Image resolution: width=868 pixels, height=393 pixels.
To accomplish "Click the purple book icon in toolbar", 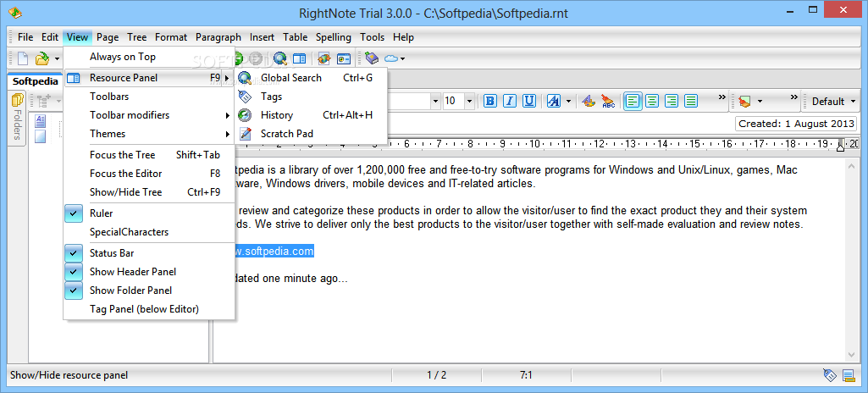I will pos(372,58).
